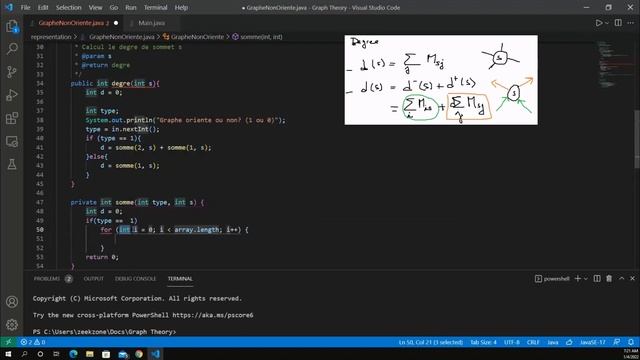Click JavaSE-17 runtime in status bar
The height and width of the screenshot is (360, 640).
tap(593, 342)
